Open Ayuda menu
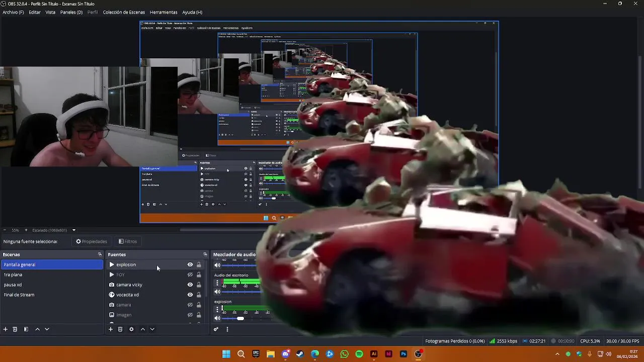 [x=192, y=12]
